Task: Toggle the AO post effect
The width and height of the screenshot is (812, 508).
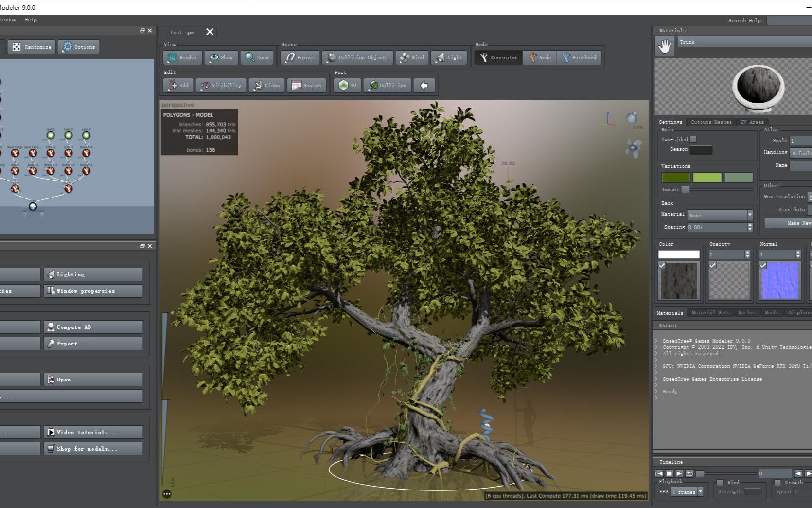Action: [x=347, y=85]
